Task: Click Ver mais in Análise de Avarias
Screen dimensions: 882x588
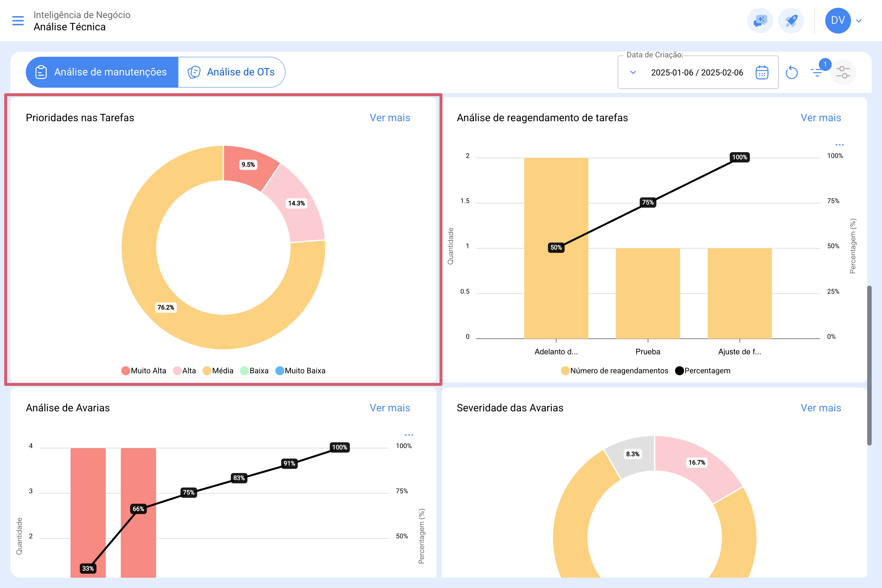Action: 390,407
